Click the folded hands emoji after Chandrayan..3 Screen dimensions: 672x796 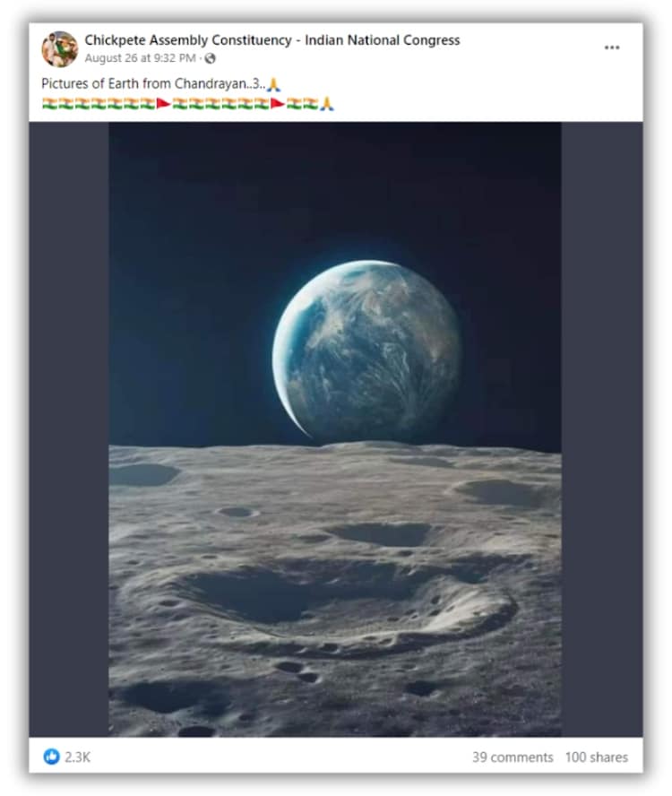273,84
